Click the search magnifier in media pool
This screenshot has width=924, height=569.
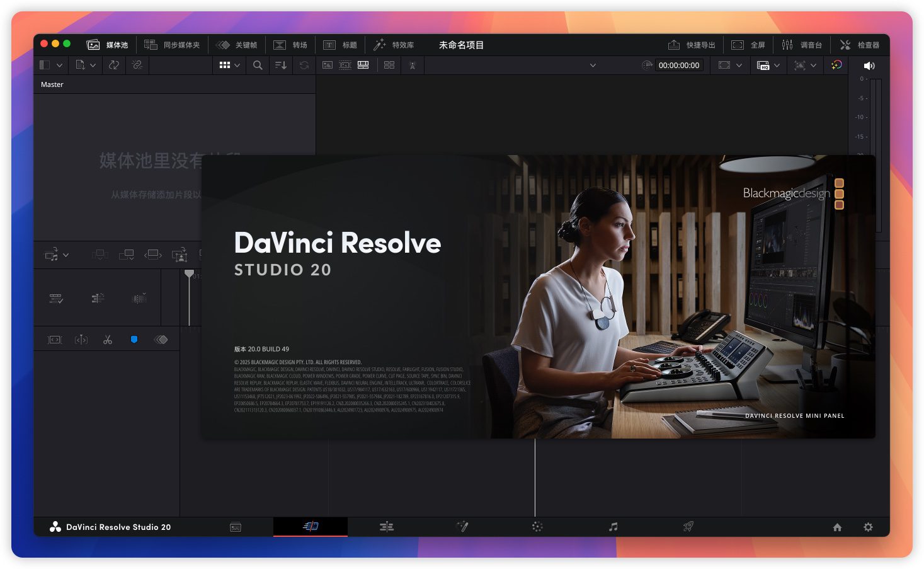pos(258,65)
